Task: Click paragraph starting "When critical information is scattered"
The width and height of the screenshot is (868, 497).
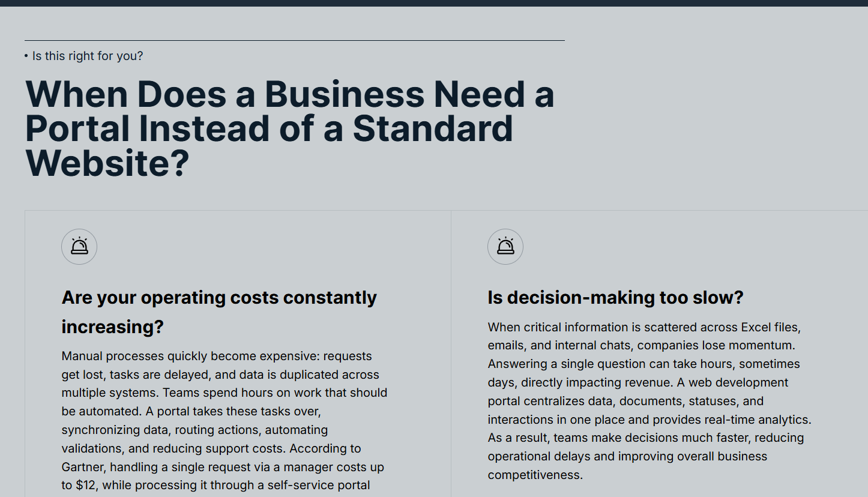Action: (x=648, y=401)
